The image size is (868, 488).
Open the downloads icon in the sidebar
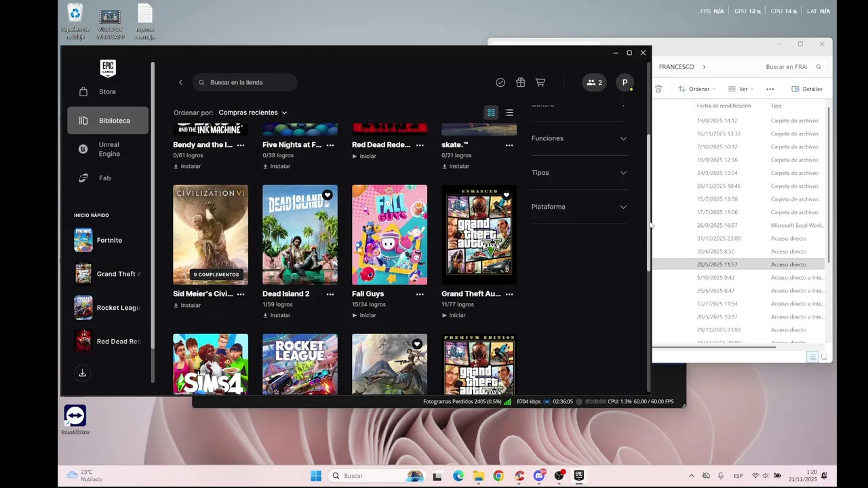(x=82, y=373)
